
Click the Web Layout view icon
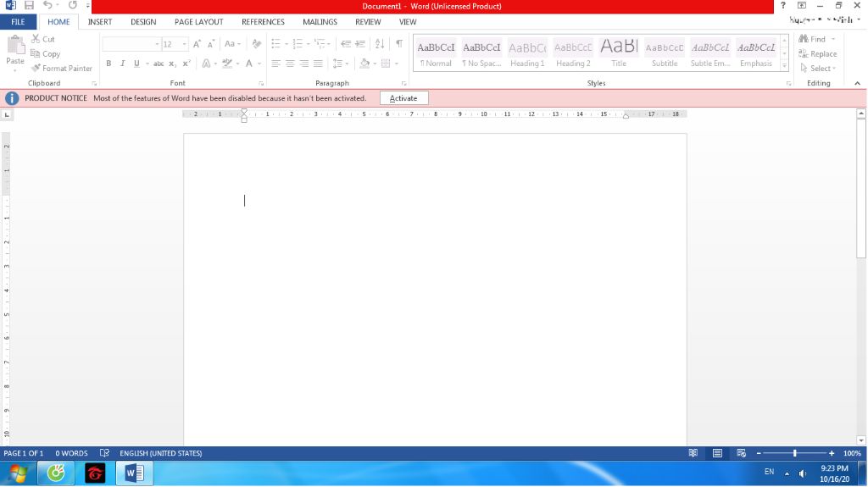point(741,453)
